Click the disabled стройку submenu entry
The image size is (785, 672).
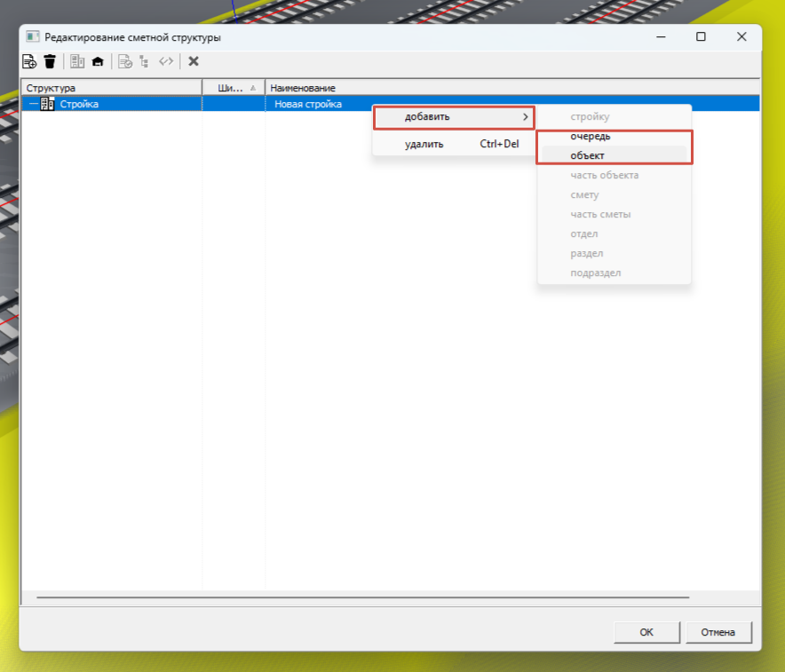(x=615, y=116)
